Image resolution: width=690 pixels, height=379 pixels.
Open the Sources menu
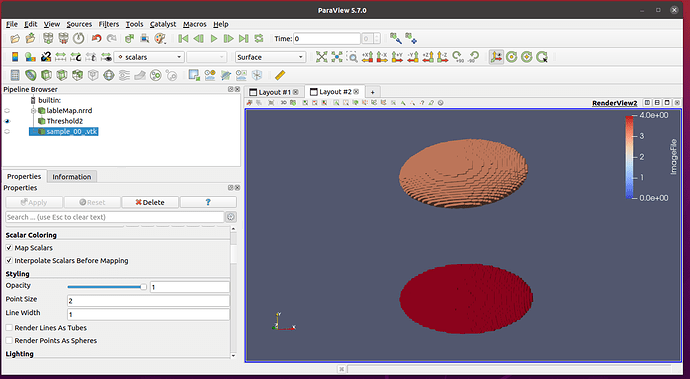pyautogui.click(x=79, y=24)
